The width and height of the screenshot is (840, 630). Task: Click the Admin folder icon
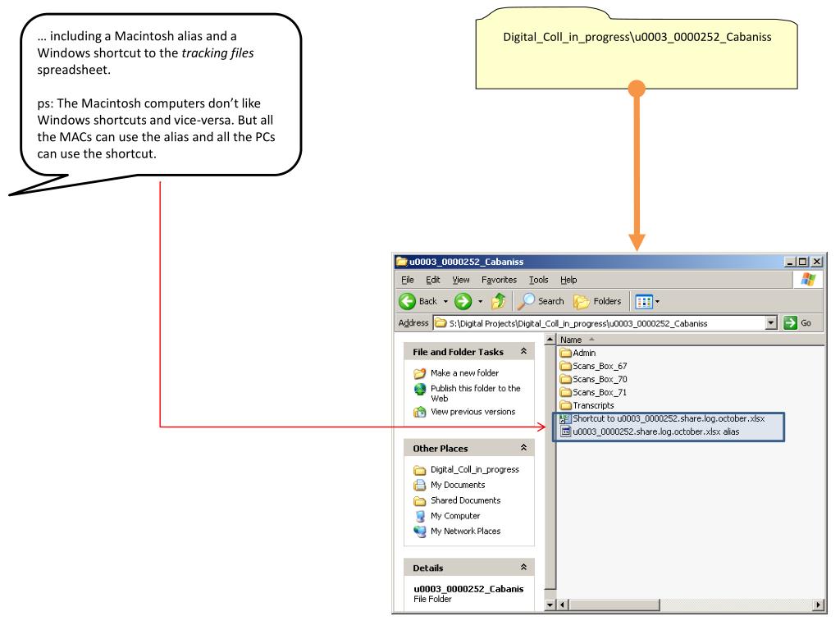click(x=566, y=353)
